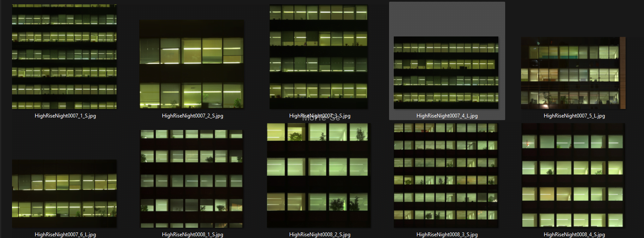
Task: Click the HighRiseNight0008_2_S.jpg thumbnail image
Action: [318, 175]
